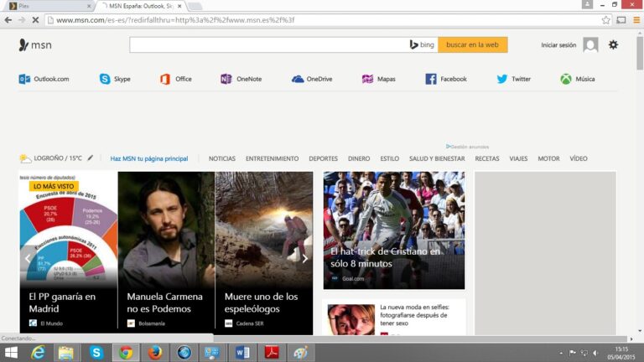
Task: Open the Cristiano hat-trick article thumbnail
Action: (394, 230)
